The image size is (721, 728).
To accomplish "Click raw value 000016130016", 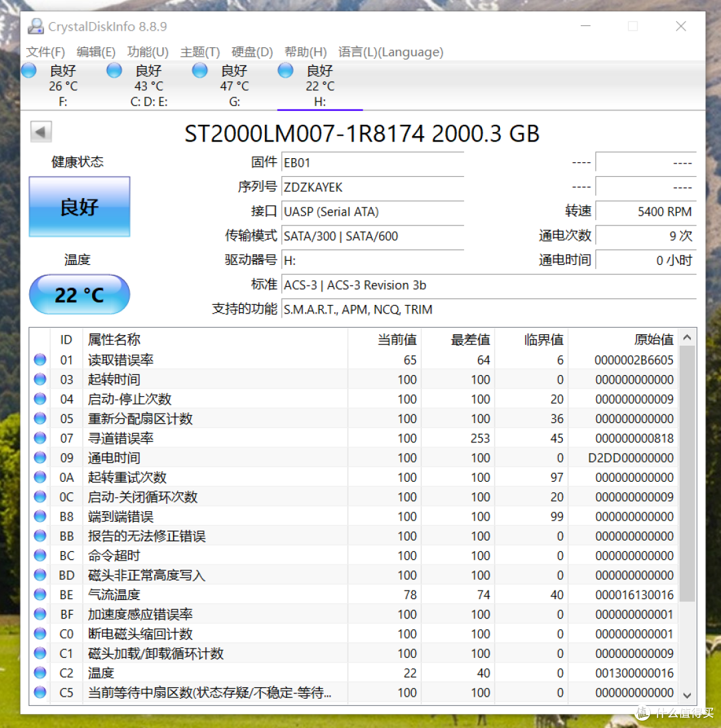I will (x=634, y=595).
